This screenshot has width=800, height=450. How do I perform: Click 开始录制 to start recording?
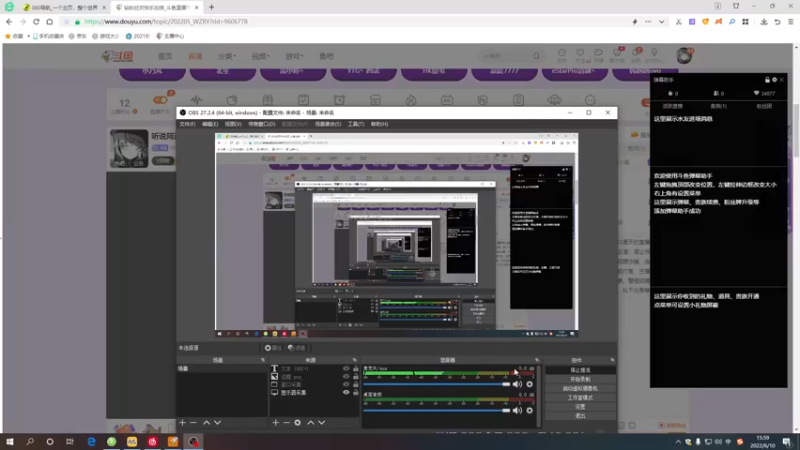580,379
